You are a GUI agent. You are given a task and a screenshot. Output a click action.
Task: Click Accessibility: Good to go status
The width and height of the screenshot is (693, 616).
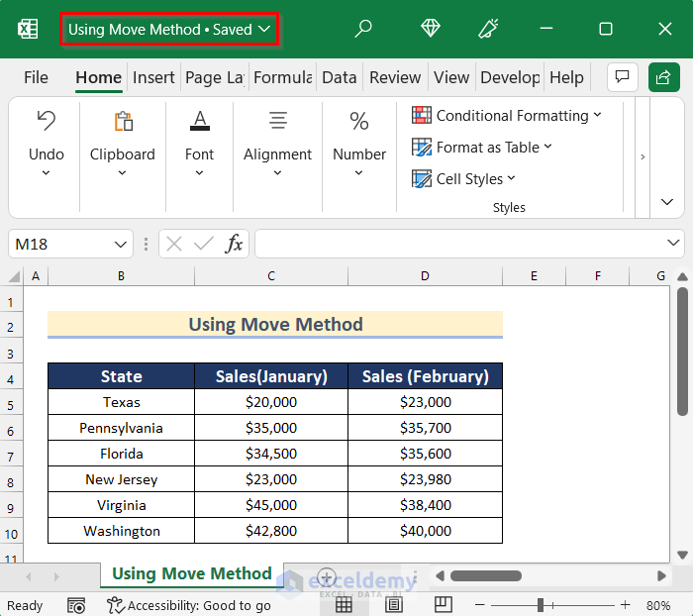[x=189, y=605]
